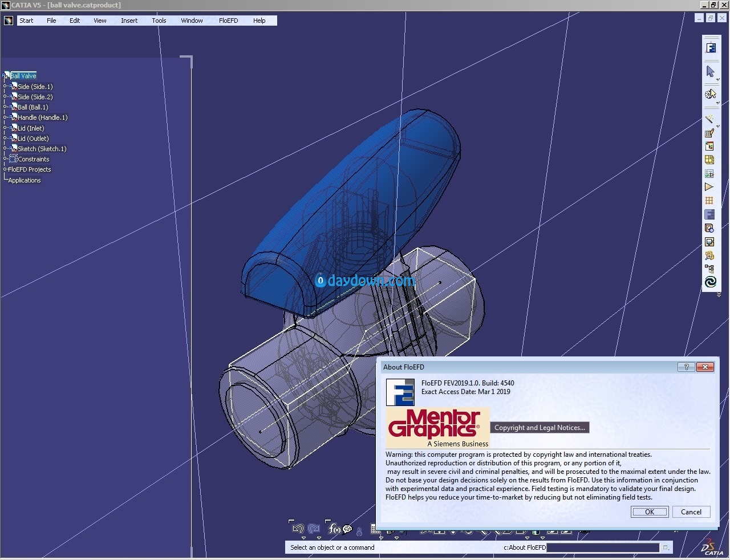
Task: Click the hierarchy tree icon in right toolbar
Action: (709, 269)
